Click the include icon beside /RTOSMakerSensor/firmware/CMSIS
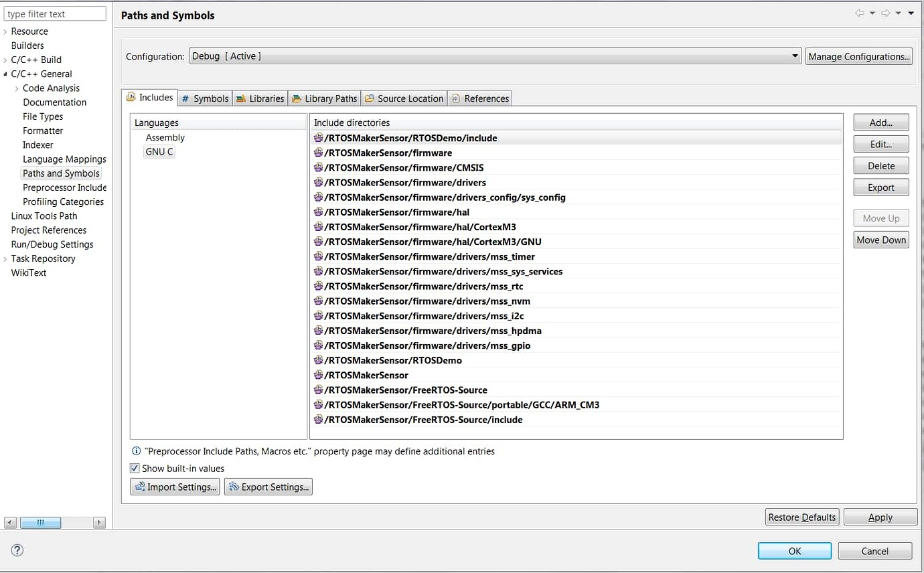Viewport: 924px width, 573px height. [318, 167]
